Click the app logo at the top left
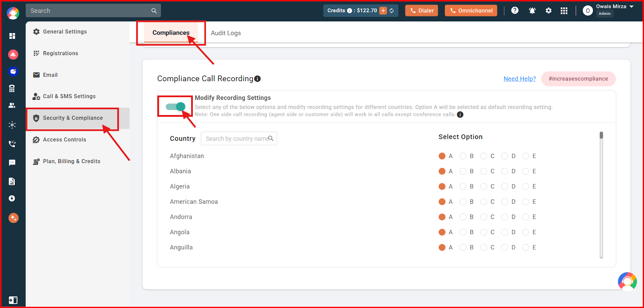This screenshot has width=644, height=308. (13, 13)
